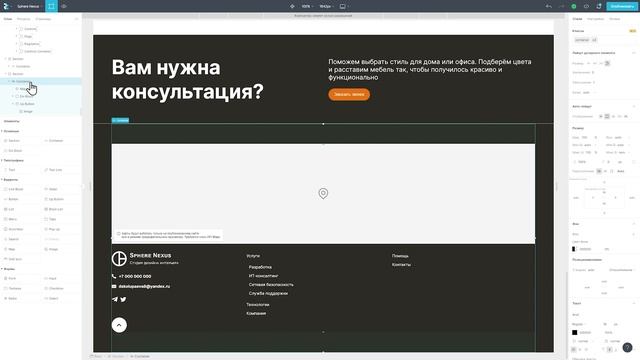Switch to the third tab in right panel
The height and width of the screenshot is (360, 640).
click(614, 19)
